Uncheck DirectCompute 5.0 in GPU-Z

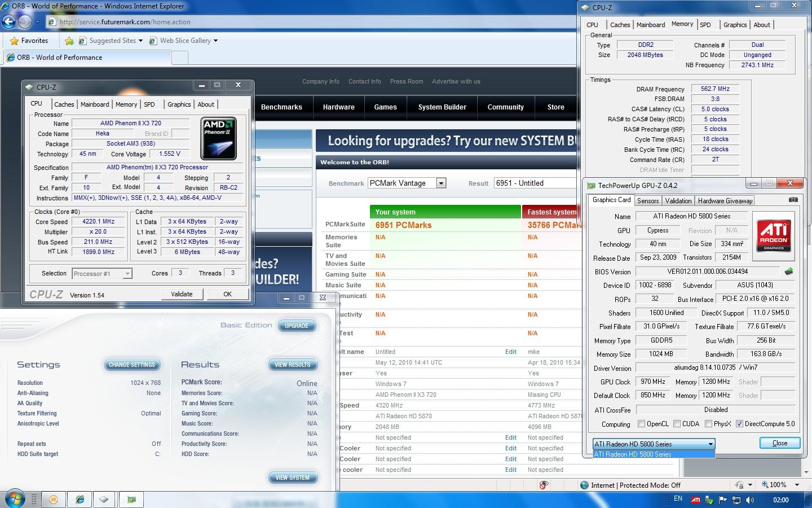[x=739, y=424]
